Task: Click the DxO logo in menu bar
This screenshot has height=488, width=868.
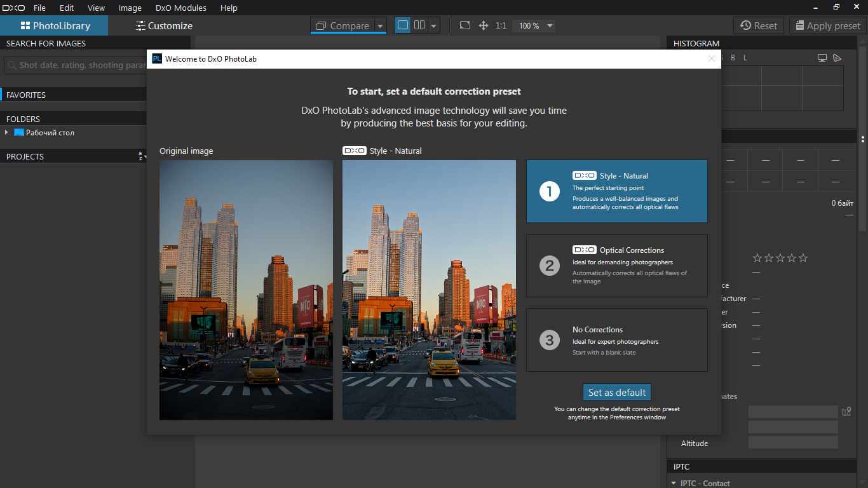Action: click(13, 8)
